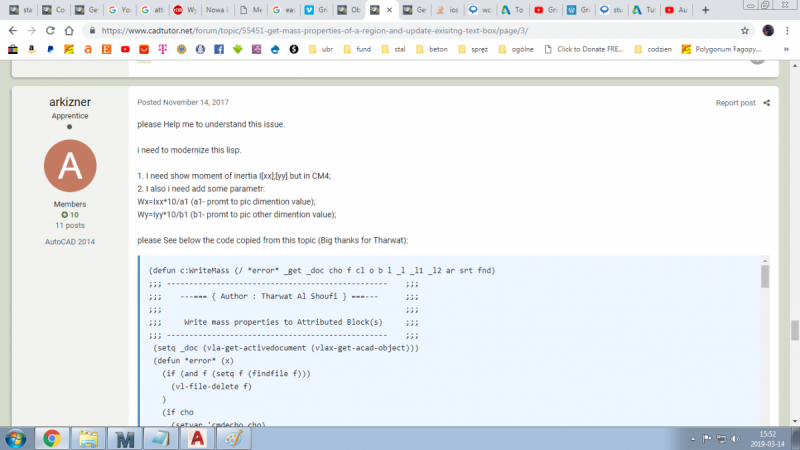The height and width of the screenshot is (450, 800).
Task: Switch to the 'sta' browser tab
Action: (x=21, y=10)
